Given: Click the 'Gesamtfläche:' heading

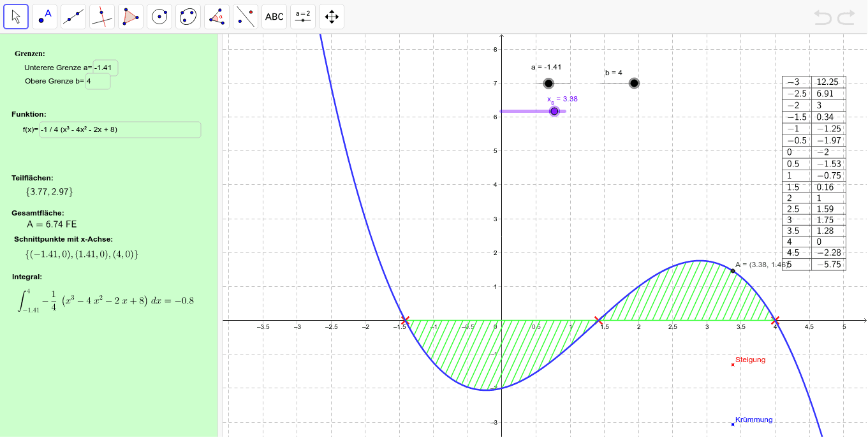Looking at the screenshot, I should click(x=38, y=213).
